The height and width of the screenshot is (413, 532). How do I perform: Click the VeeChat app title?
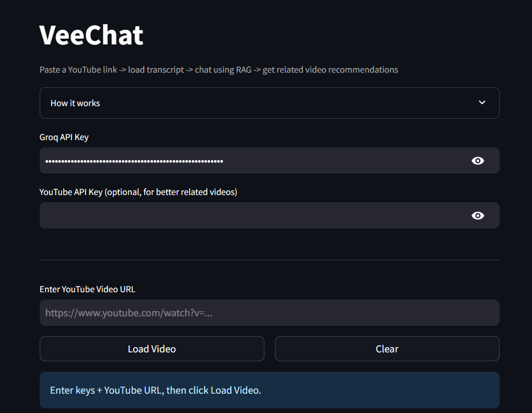coord(91,35)
